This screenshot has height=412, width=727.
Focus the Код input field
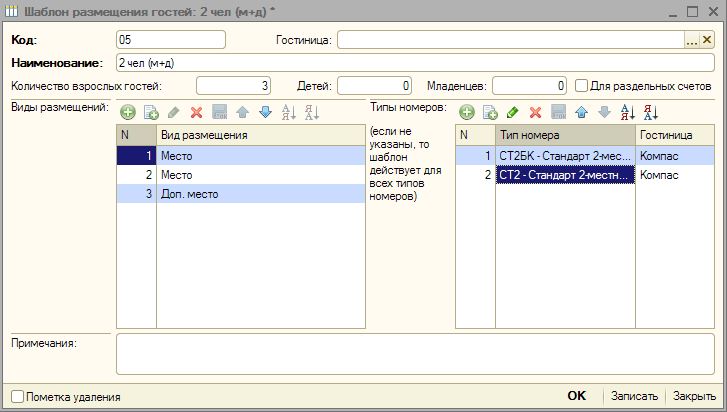[171, 40]
